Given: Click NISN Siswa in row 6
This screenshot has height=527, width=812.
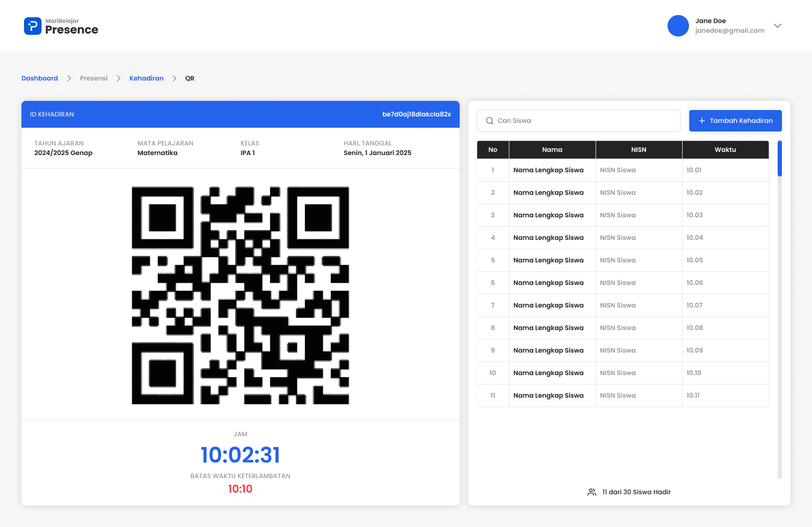Looking at the screenshot, I should (618, 283).
